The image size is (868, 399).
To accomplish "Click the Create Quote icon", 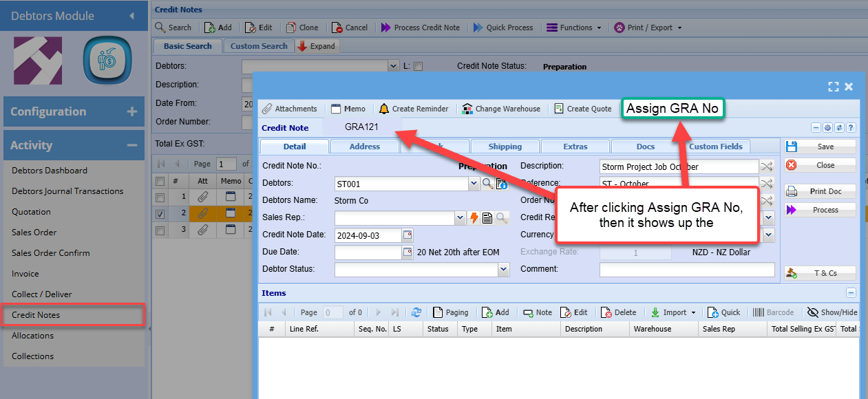I will (559, 109).
